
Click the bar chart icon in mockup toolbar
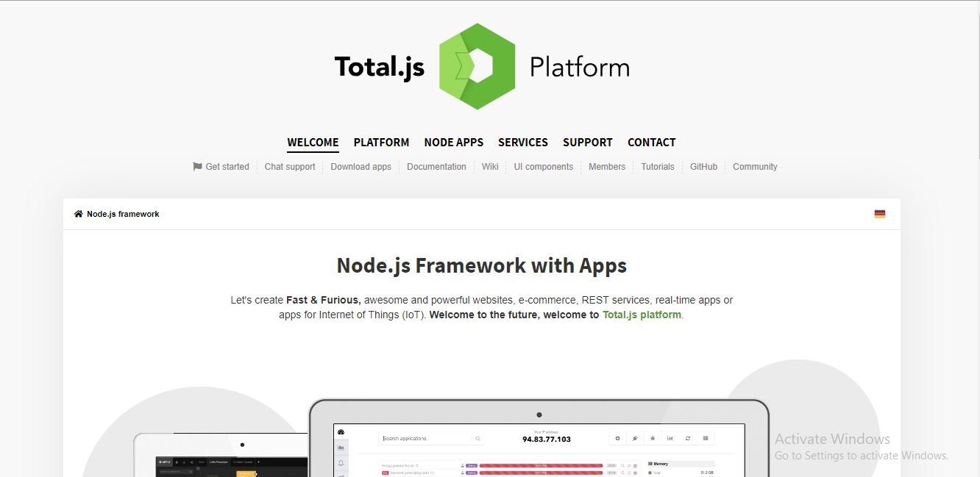(x=670, y=438)
